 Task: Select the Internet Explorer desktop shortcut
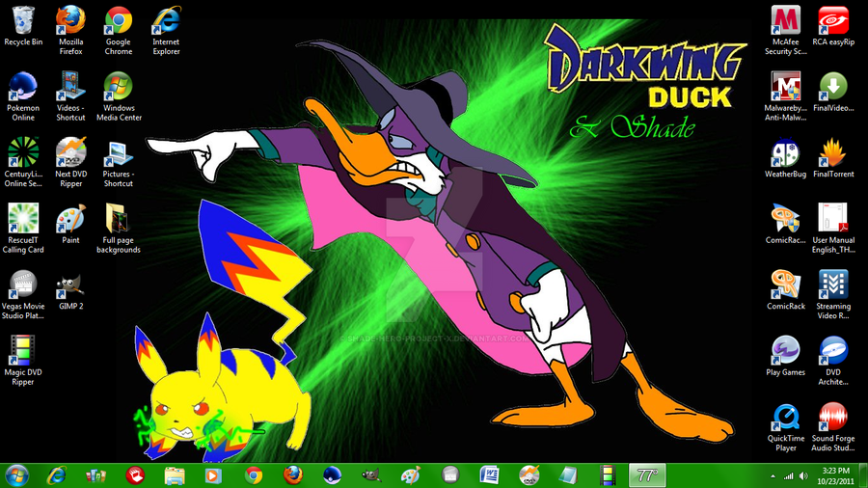click(x=166, y=31)
